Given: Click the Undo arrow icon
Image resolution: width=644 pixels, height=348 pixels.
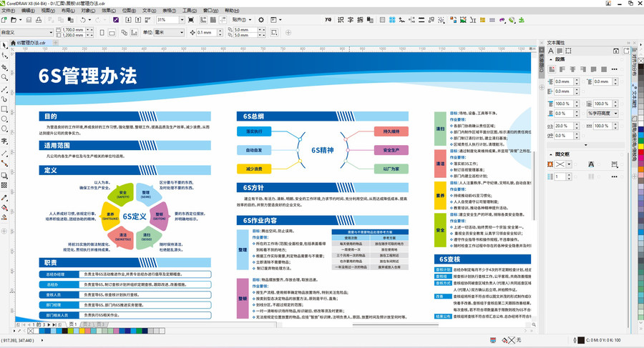Looking at the screenshot, I should (83, 20).
